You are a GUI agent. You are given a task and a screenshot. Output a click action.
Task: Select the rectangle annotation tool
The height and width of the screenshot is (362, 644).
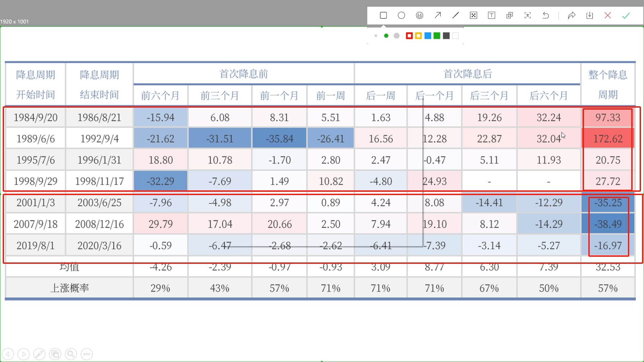tap(383, 15)
